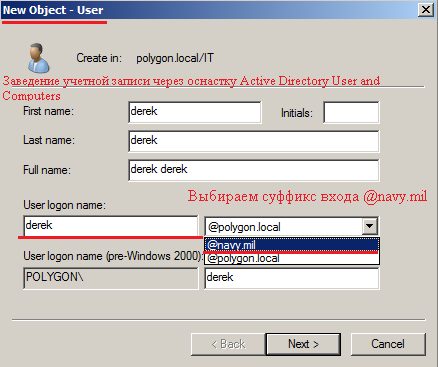The width and height of the screenshot is (438, 367).
Task: Click the pre-Windows 2000 logon label
Action: (x=113, y=256)
